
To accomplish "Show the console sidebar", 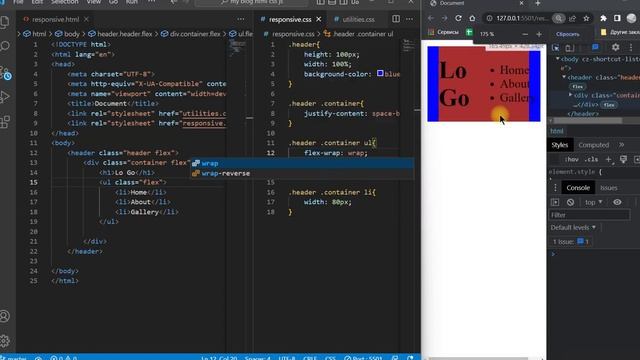I will click(555, 202).
